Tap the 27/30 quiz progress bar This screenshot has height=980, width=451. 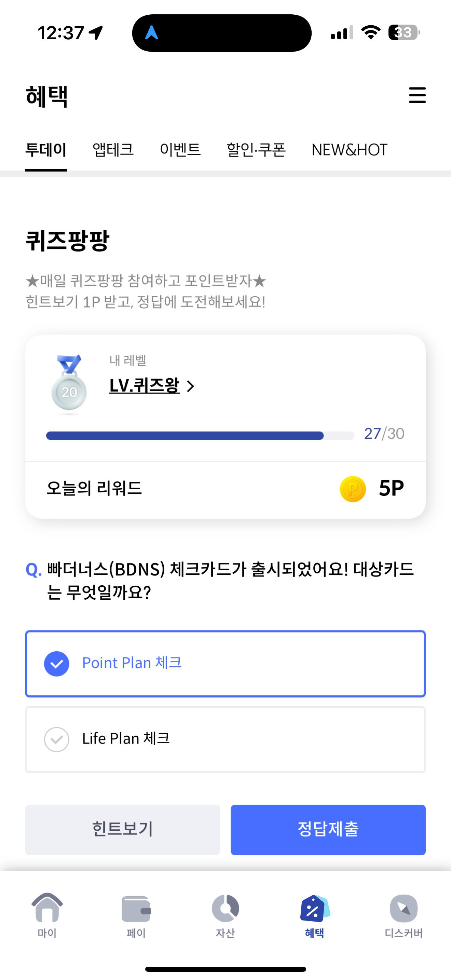(200, 436)
